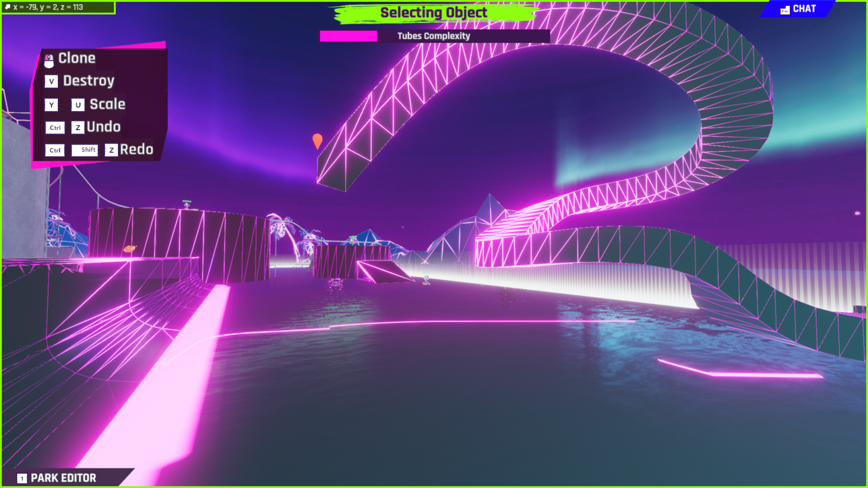Click the arrow icon beside the coordinates
This screenshot has width=868, height=488.
[8, 7]
